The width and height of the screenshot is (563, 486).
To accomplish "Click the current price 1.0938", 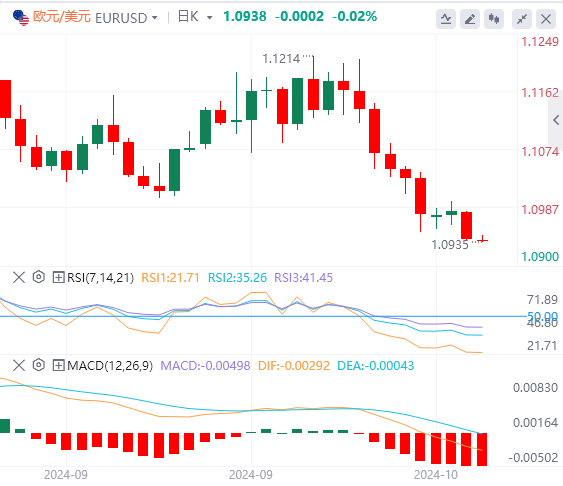I will tap(245, 17).
